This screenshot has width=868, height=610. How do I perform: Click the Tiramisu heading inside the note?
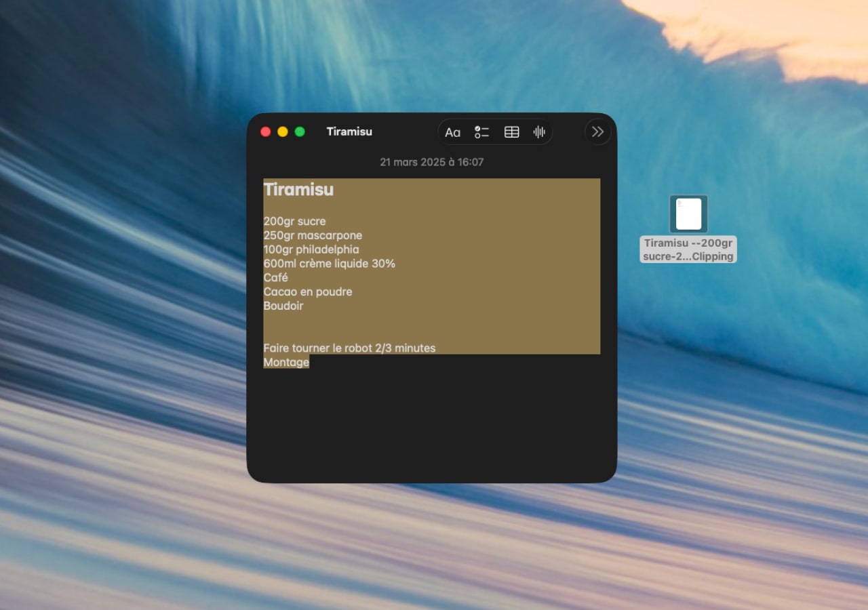[x=298, y=190]
